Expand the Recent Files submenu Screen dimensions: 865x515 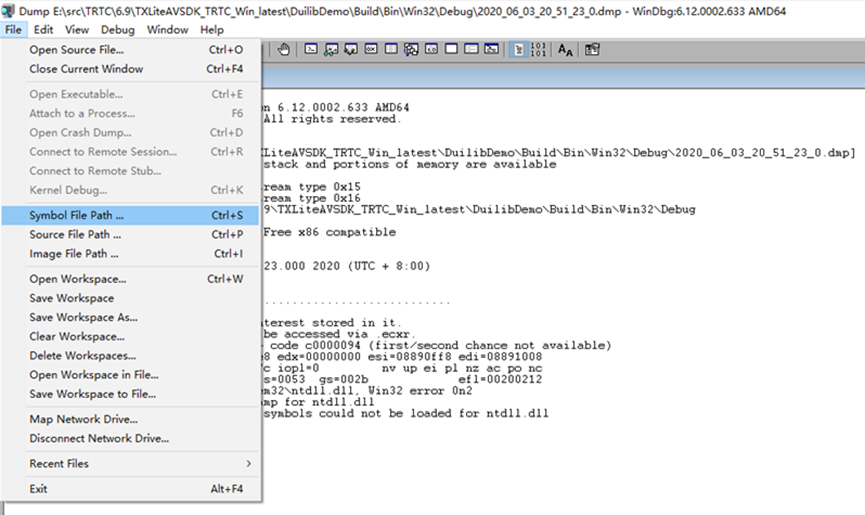click(131, 464)
